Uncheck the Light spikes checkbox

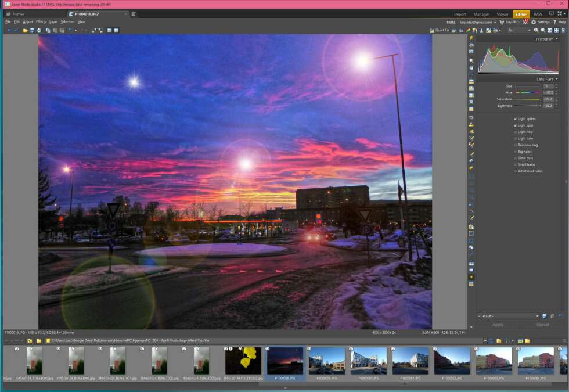point(516,119)
